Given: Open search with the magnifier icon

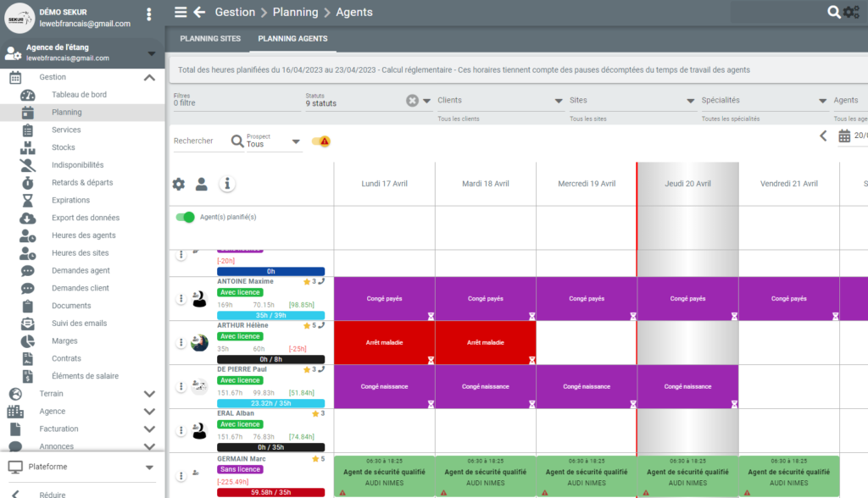Looking at the screenshot, I should tap(834, 12).
